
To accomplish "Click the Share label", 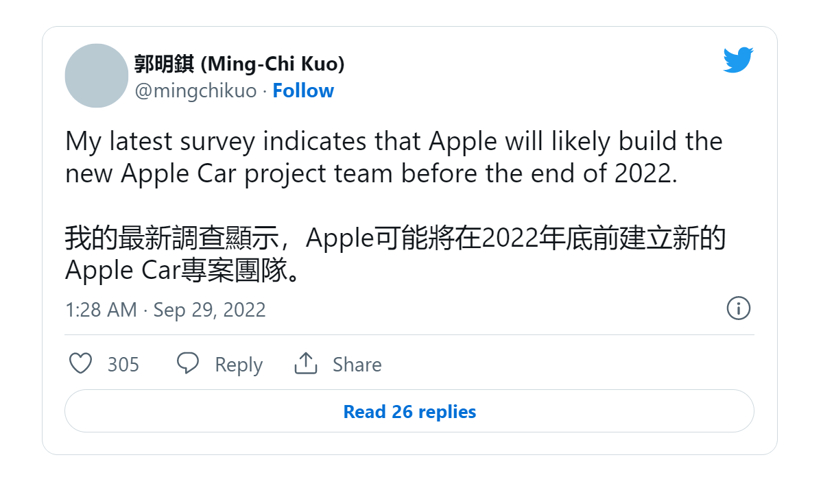I will [357, 364].
